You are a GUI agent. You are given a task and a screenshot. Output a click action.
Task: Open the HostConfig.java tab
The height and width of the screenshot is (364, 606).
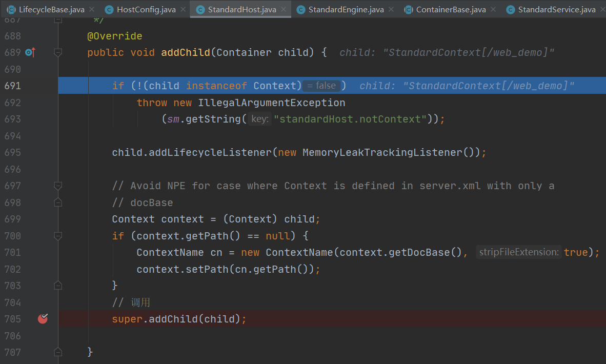point(146,9)
